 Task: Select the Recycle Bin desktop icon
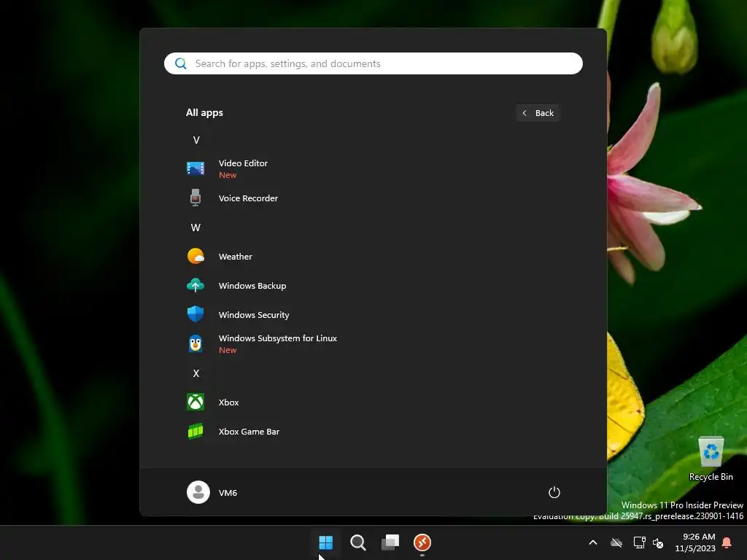tap(711, 459)
